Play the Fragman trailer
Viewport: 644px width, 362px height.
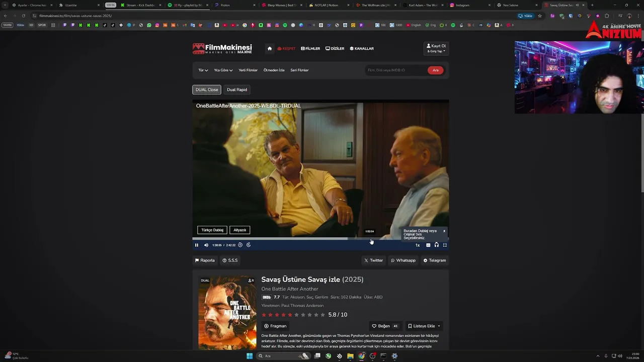(x=275, y=326)
